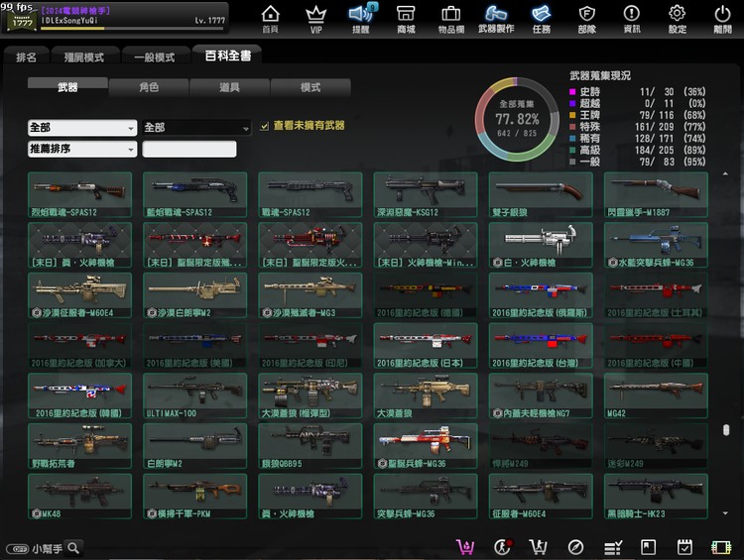Viewport: 744px width, 560px height.
Task: Click the bookmark page icon at bottom
Action: pos(648,547)
